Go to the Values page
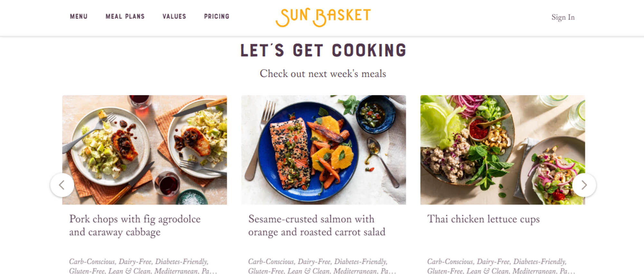644x274 pixels. (x=174, y=16)
